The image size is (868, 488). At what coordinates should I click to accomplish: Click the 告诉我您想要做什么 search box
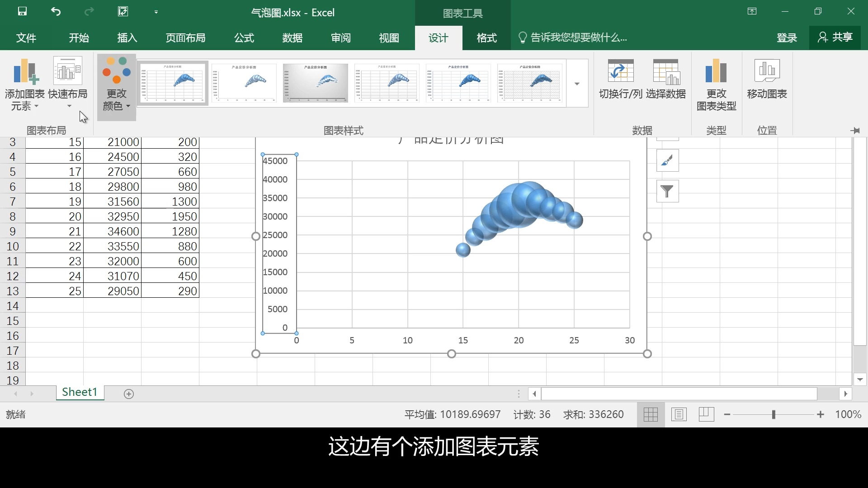(573, 38)
